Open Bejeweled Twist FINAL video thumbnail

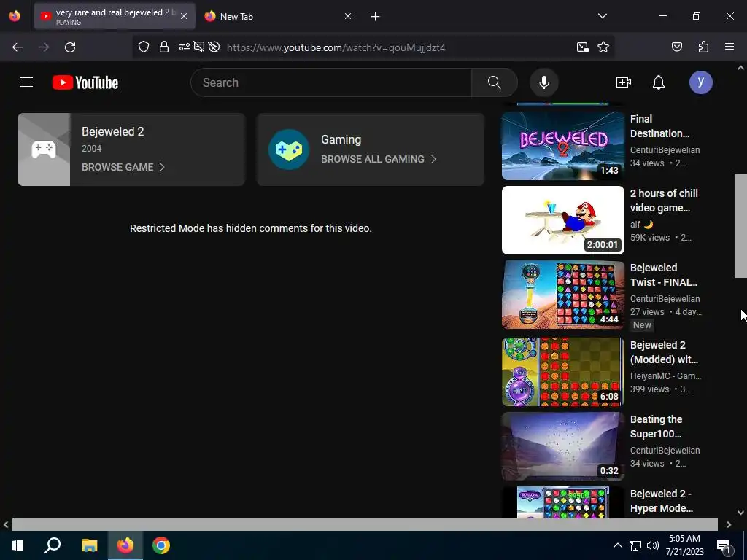coord(562,295)
